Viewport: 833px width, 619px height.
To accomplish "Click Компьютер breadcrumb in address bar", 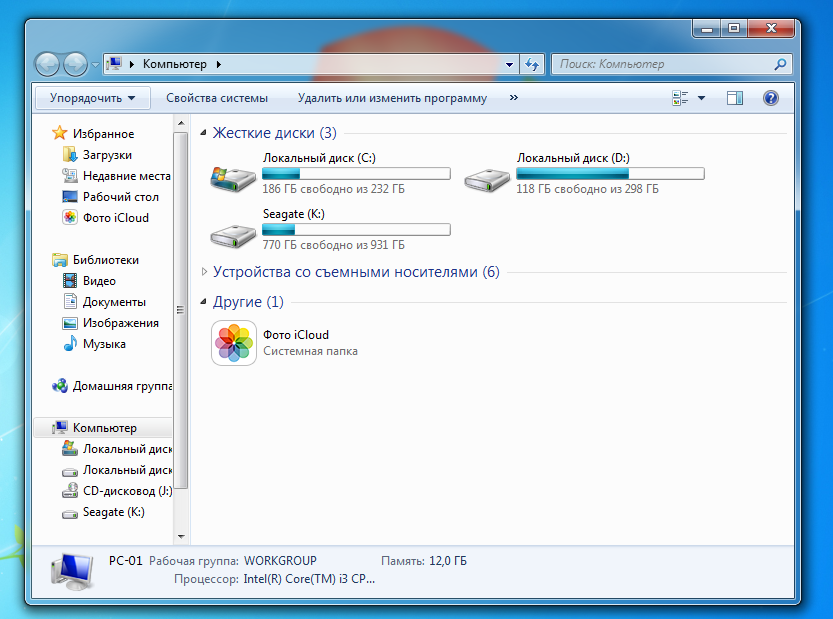I will coord(174,64).
